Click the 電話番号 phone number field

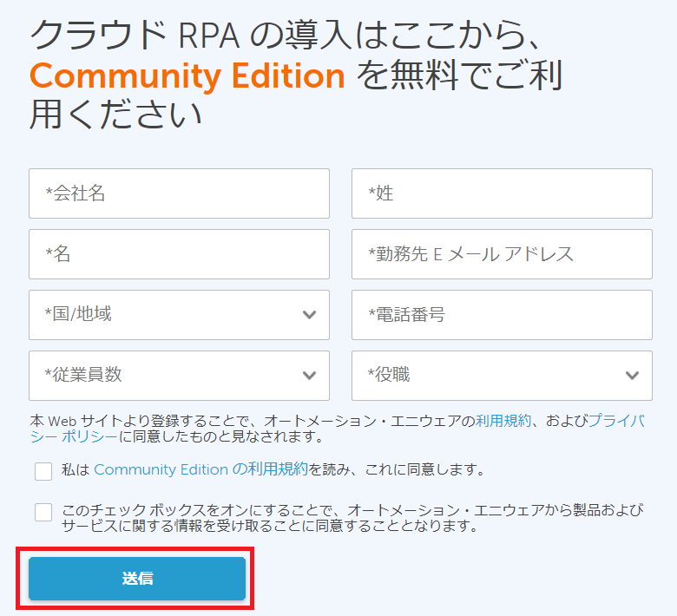pyautogui.click(x=502, y=315)
